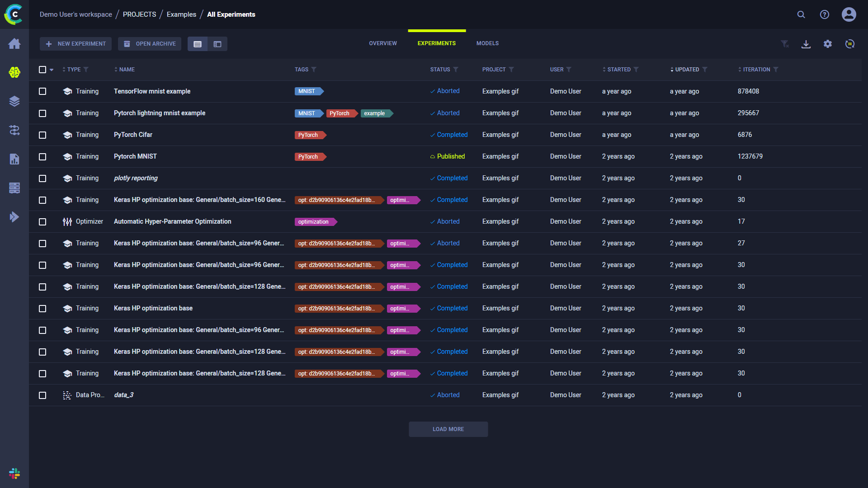Viewport: 868px width, 488px height.
Task: Open select-all dropdown arrow in header
Action: tap(52, 70)
